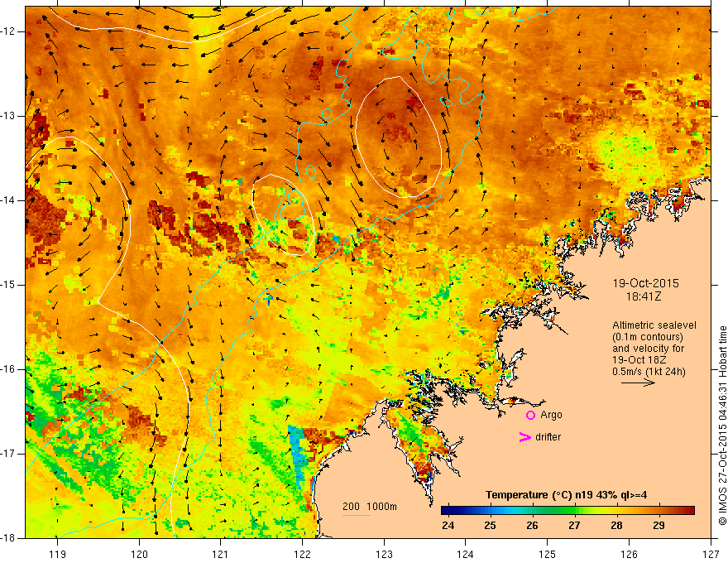This screenshot has height=563, width=728.
Task: Click the '-16' latitude axis label
Action: click(8, 369)
